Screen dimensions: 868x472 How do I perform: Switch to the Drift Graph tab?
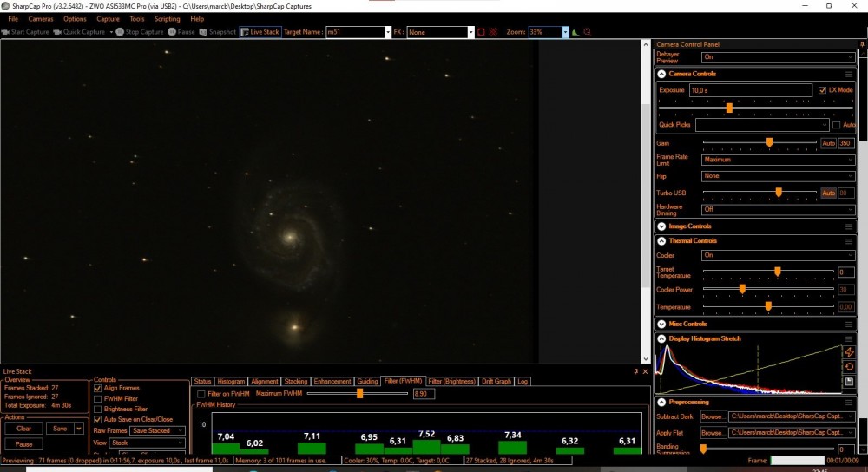[x=496, y=381]
